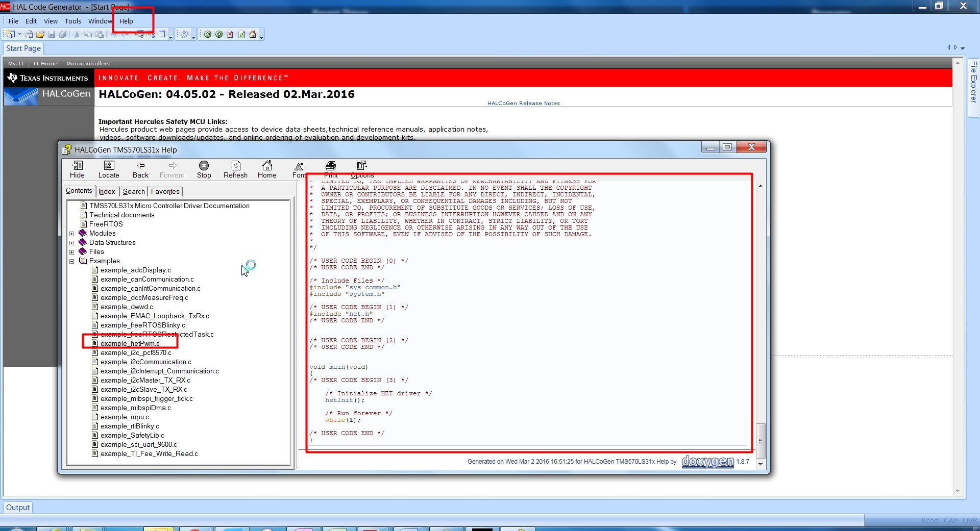Click the Help content scrollbar down arrow
Viewport: 980px width, 531px height.
tap(761, 464)
